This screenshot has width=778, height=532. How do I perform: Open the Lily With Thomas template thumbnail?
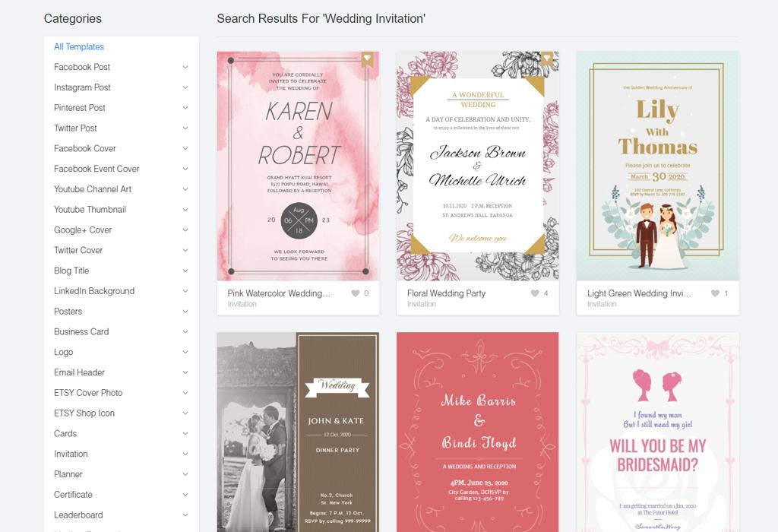(x=658, y=166)
